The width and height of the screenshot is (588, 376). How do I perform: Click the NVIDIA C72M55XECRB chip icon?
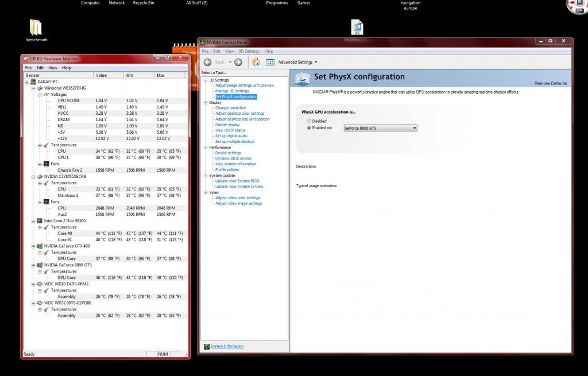click(40, 177)
